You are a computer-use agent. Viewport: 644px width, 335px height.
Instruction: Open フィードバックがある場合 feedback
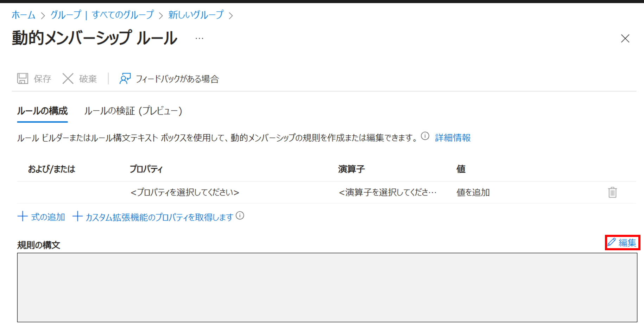(169, 79)
